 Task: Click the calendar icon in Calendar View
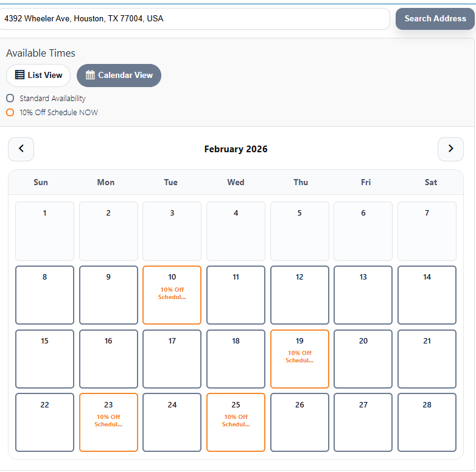pyautogui.click(x=91, y=75)
